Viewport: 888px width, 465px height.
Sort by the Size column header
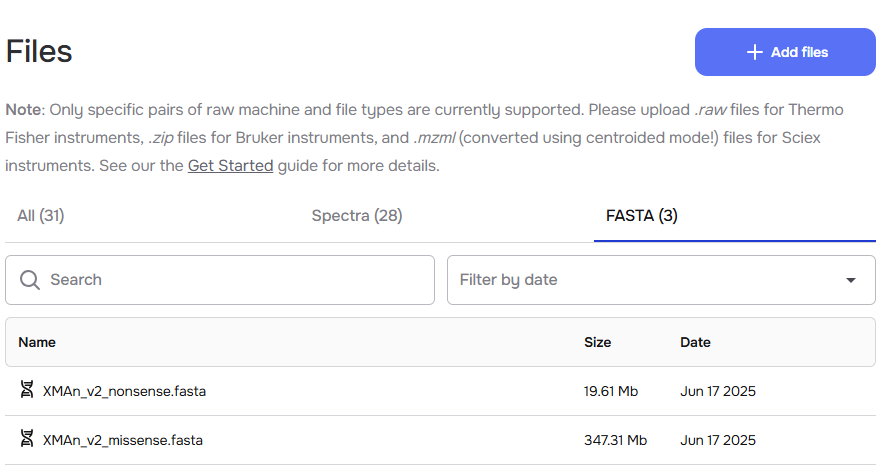coord(597,342)
